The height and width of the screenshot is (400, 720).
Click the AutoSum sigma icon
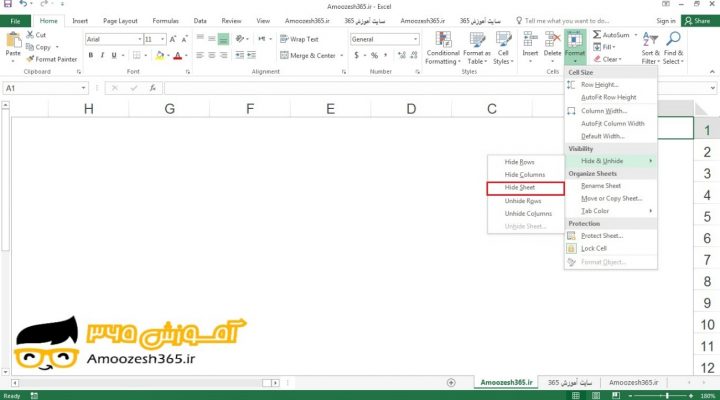point(596,35)
